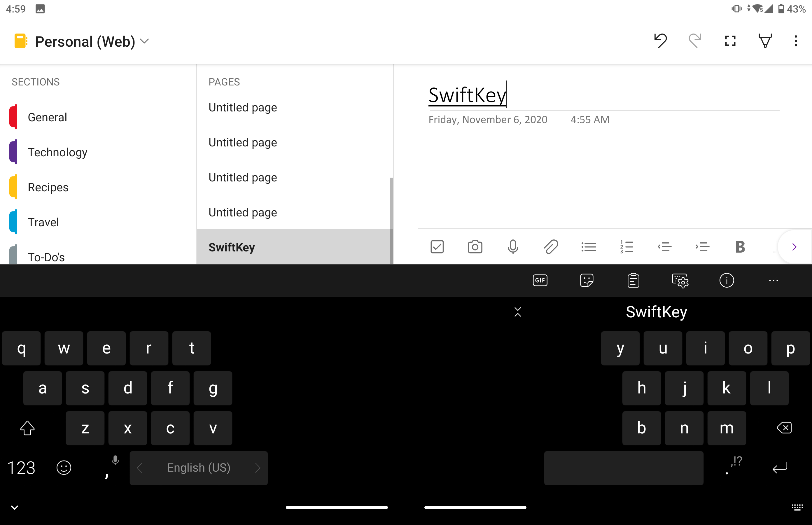The width and height of the screenshot is (812, 525).
Task: Toggle the increase indent icon
Action: [x=701, y=247]
